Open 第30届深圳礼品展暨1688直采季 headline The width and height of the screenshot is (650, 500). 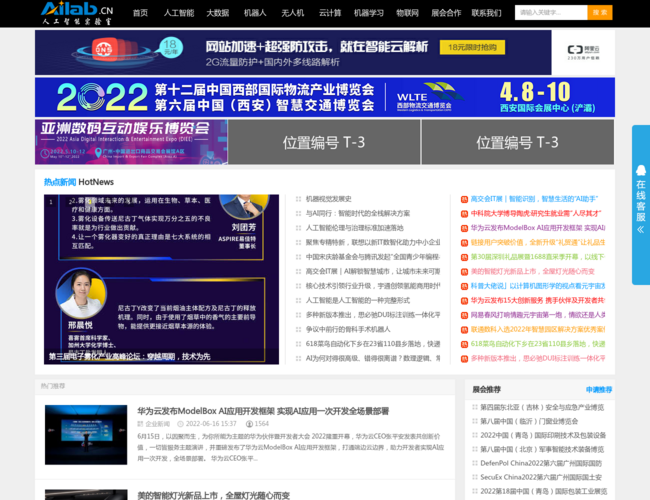[538, 257]
